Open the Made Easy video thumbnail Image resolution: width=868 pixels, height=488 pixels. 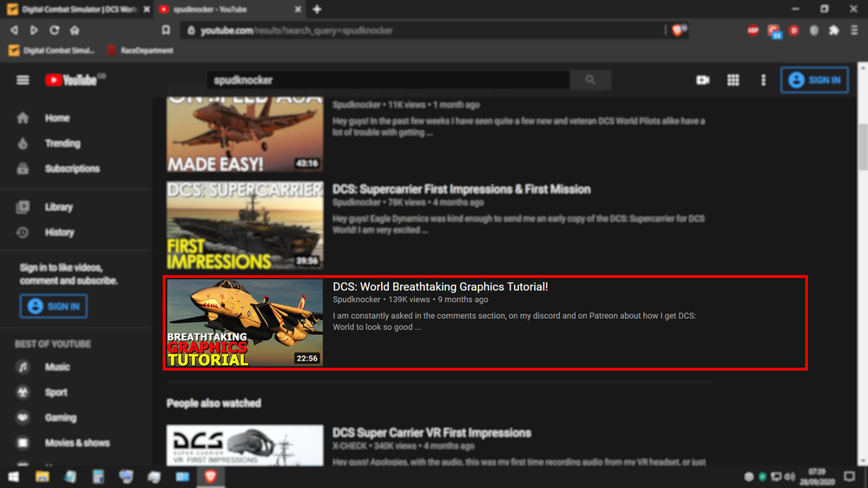[245, 134]
